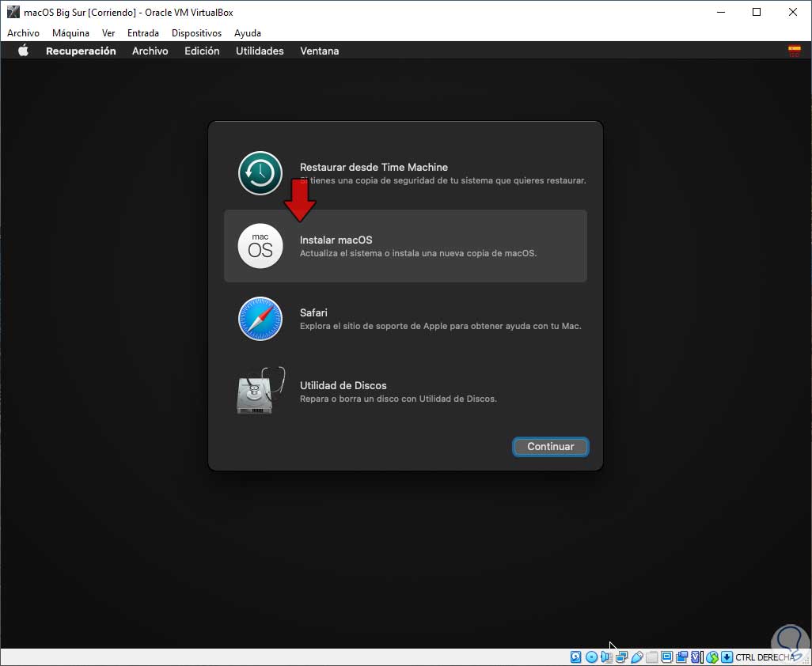Open the VirtualBox Dispositivos menu
This screenshot has height=666, width=812.
click(197, 33)
